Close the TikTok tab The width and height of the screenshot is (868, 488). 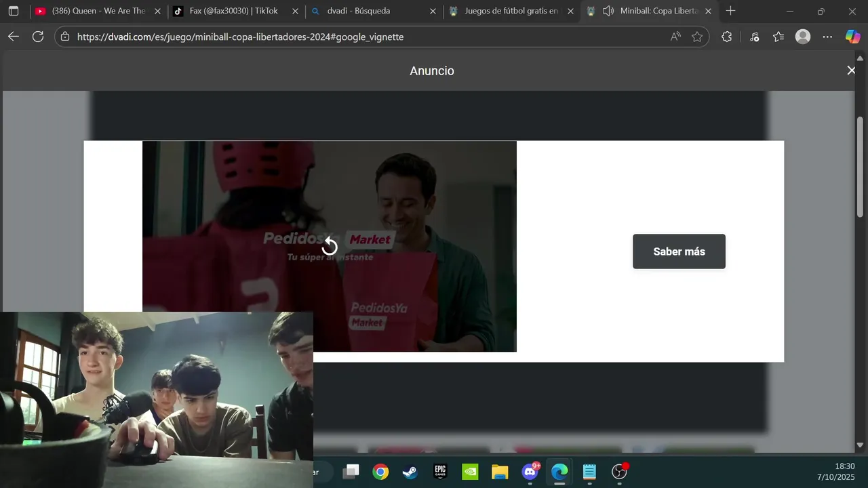(x=295, y=12)
